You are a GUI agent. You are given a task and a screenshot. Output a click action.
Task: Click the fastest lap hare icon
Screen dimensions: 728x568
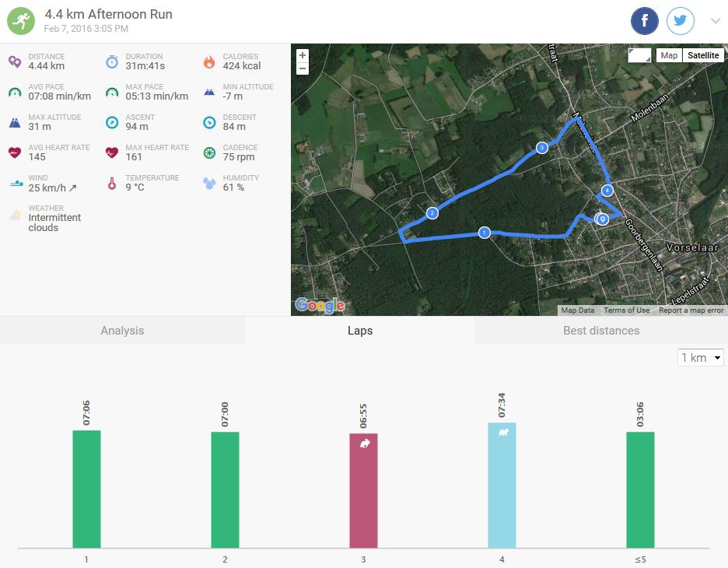coord(364,444)
